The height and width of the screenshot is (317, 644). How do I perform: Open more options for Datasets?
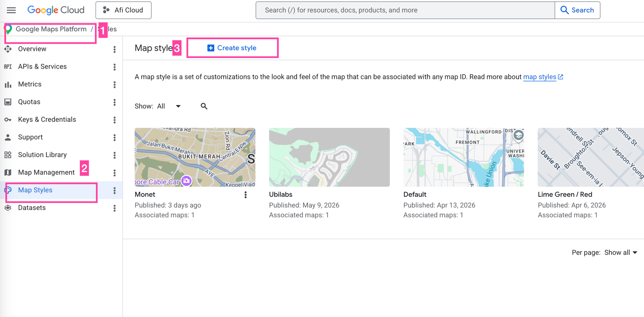[114, 208]
